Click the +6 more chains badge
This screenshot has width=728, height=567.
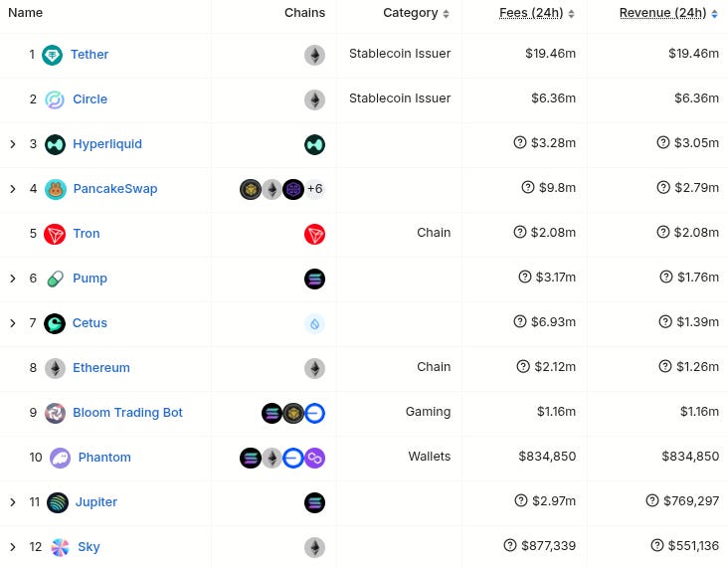pyautogui.click(x=315, y=189)
